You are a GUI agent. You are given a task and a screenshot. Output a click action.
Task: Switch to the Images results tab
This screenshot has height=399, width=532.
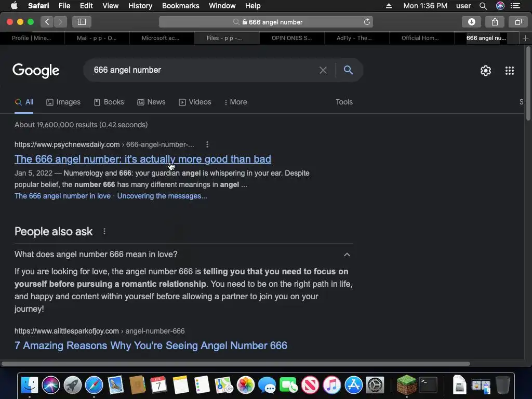[x=63, y=102]
